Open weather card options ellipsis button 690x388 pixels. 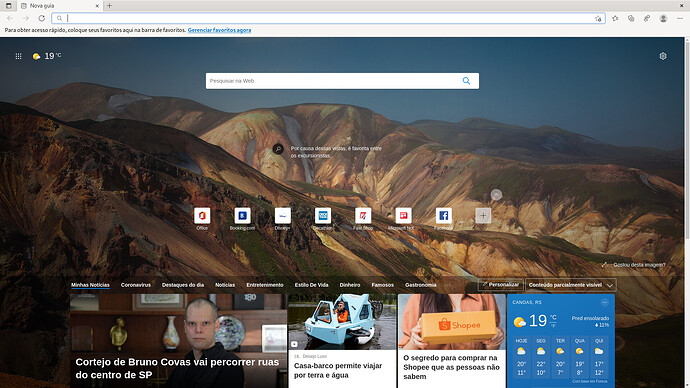pyautogui.click(x=605, y=302)
